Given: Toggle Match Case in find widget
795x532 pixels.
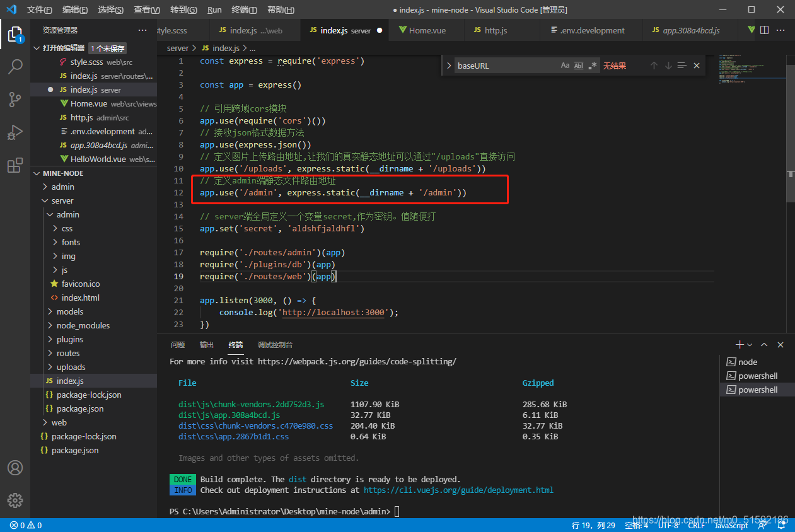Looking at the screenshot, I should [x=565, y=66].
